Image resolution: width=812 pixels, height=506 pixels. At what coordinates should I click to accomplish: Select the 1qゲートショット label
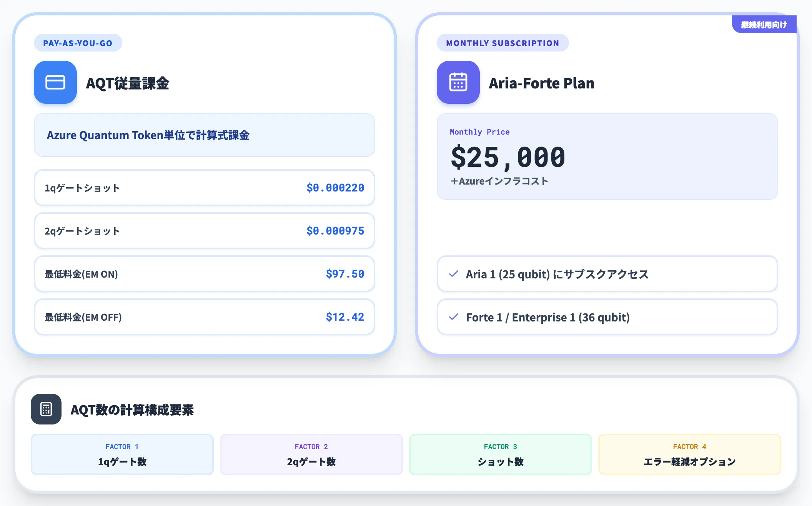(x=82, y=188)
